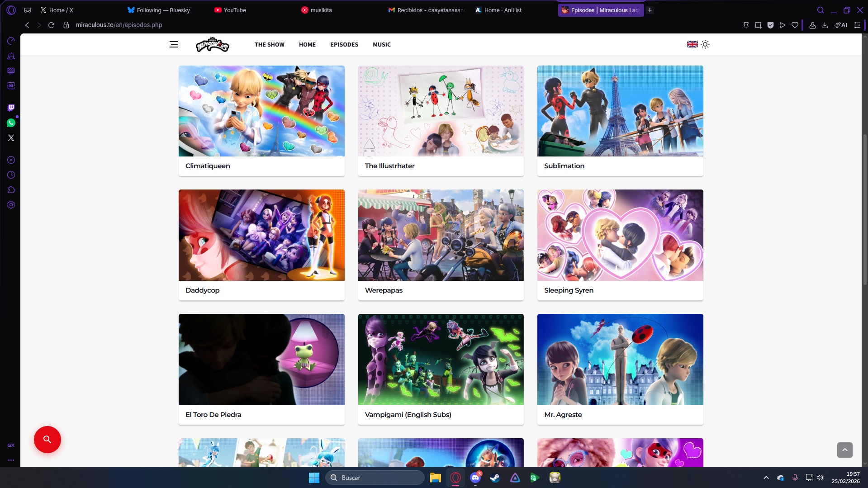868x488 pixels.
Task: Open the Mr. Agreste episode title
Action: (x=563, y=415)
